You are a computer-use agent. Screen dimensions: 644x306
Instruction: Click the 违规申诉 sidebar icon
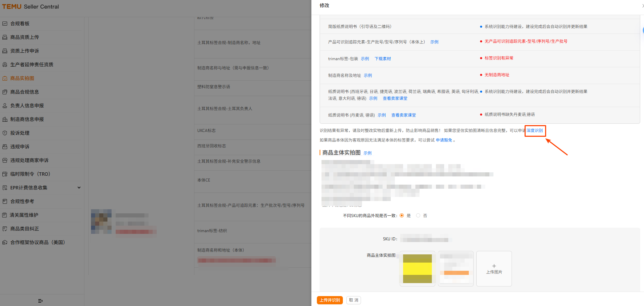pos(5,147)
